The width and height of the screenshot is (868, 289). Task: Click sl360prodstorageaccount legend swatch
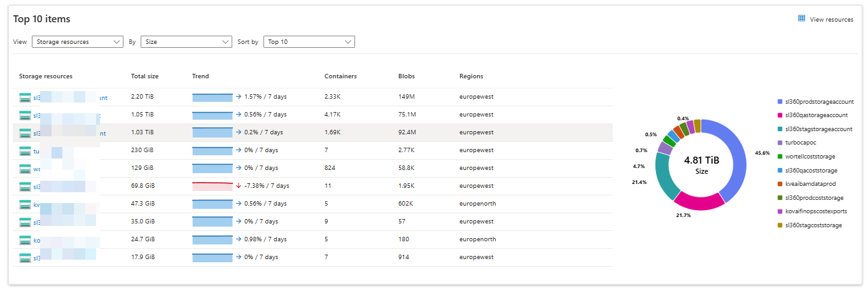780,102
